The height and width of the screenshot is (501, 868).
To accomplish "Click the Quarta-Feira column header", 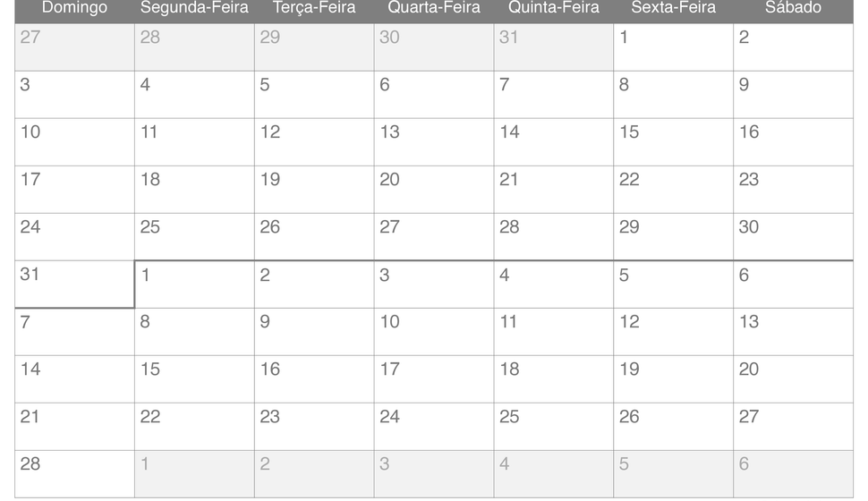I will coord(434,8).
